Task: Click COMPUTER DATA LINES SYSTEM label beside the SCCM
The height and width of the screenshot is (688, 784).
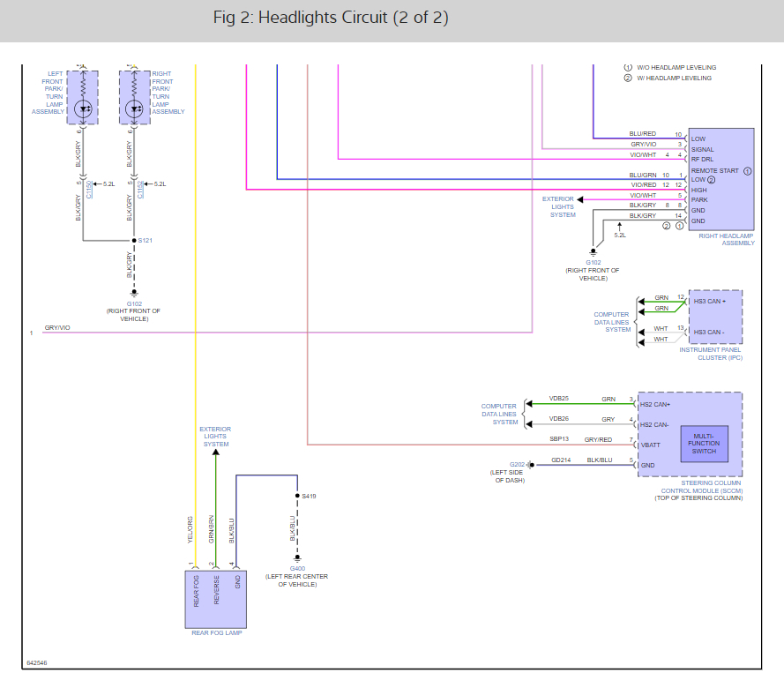Action: coord(499,415)
